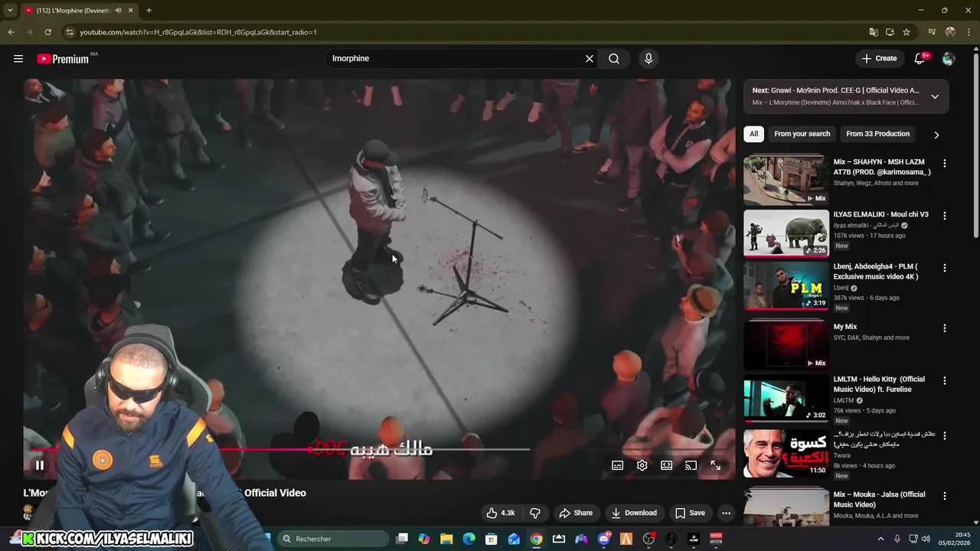
Task: Switch to theater mode
Action: [667, 465]
